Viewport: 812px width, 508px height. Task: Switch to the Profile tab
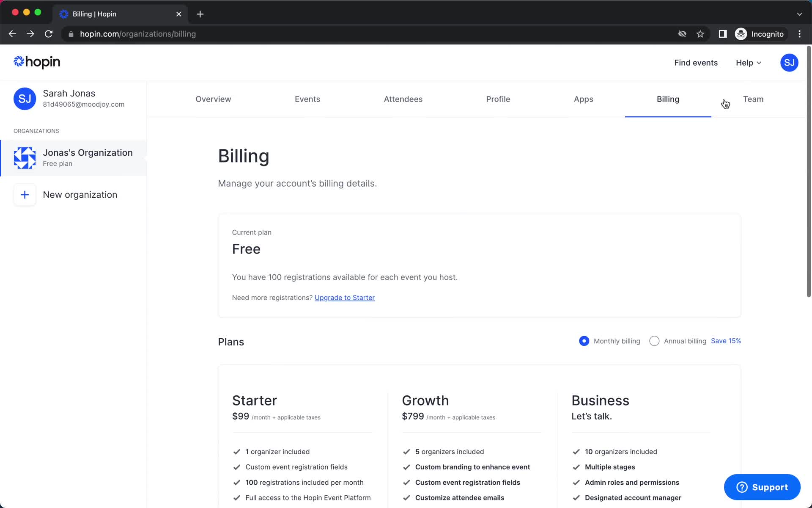point(498,99)
